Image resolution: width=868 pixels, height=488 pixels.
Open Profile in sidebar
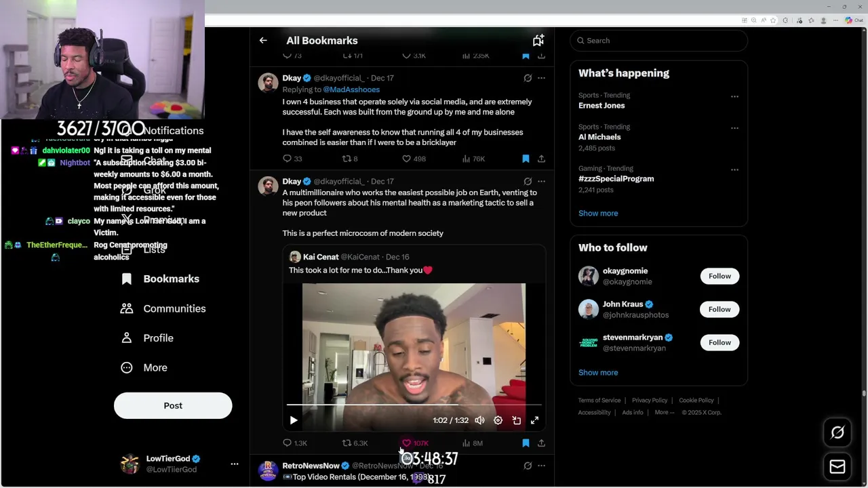(x=147, y=338)
